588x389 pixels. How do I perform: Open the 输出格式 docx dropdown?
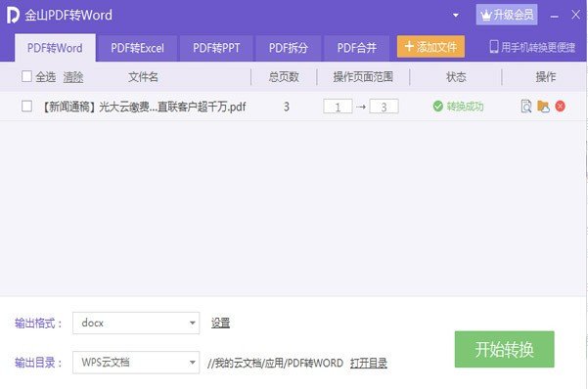click(136, 324)
